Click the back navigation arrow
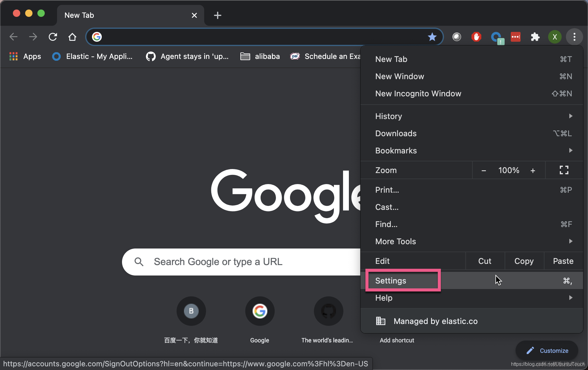 pos(13,37)
